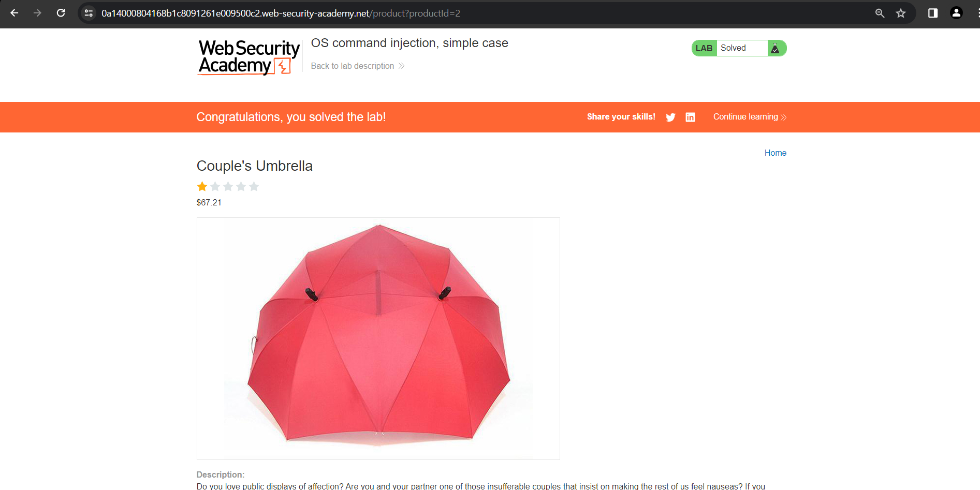Click the browser back arrow
The width and height of the screenshot is (980, 490).
14,13
